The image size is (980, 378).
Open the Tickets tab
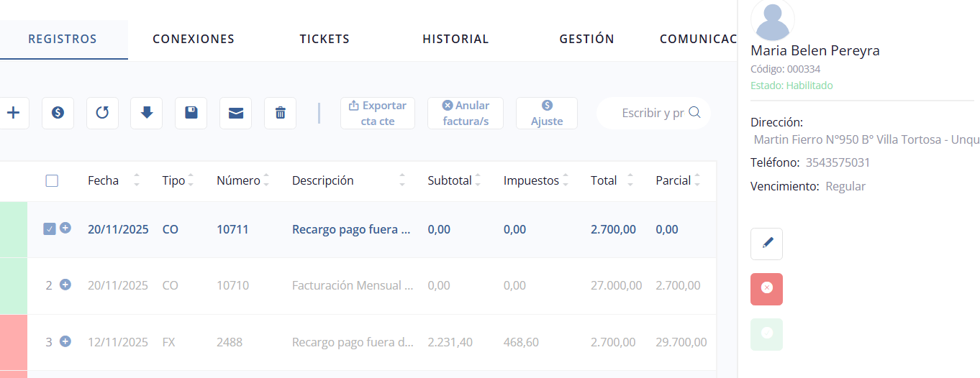[x=325, y=40]
